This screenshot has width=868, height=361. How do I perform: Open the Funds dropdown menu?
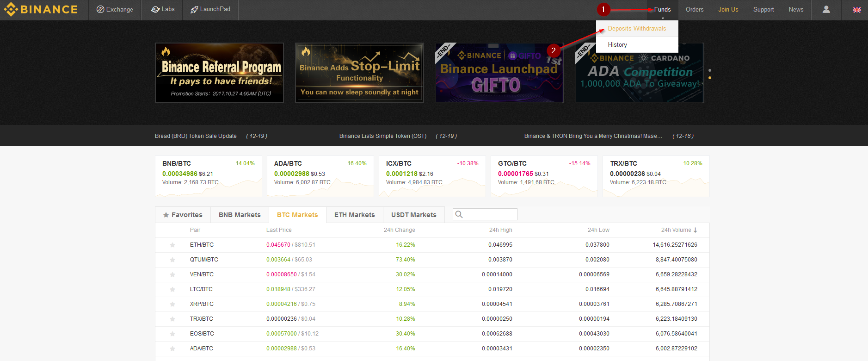point(662,9)
